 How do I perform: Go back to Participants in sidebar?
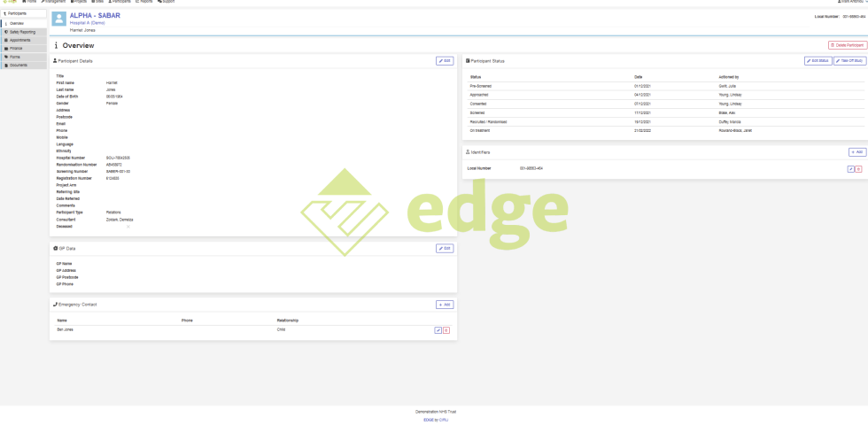23,13
